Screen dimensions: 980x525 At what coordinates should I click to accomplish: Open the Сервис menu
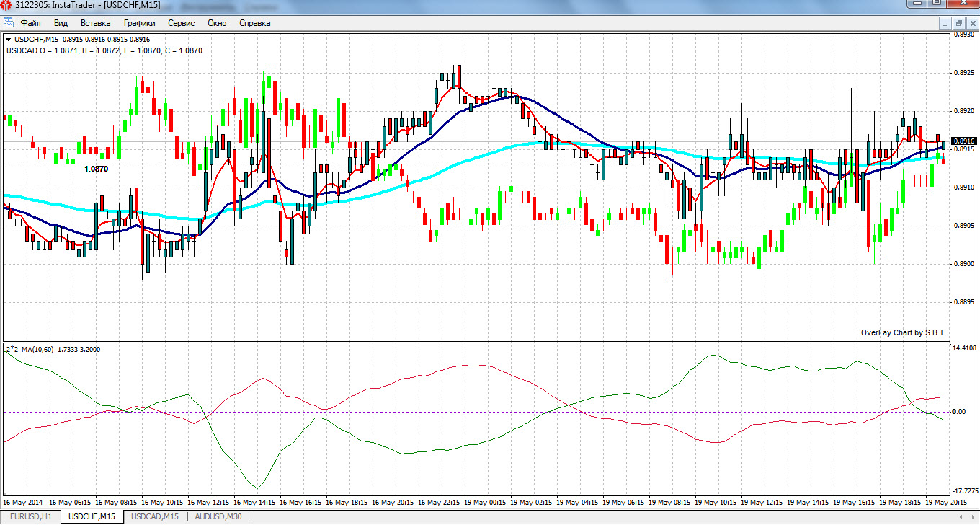coord(182,23)
